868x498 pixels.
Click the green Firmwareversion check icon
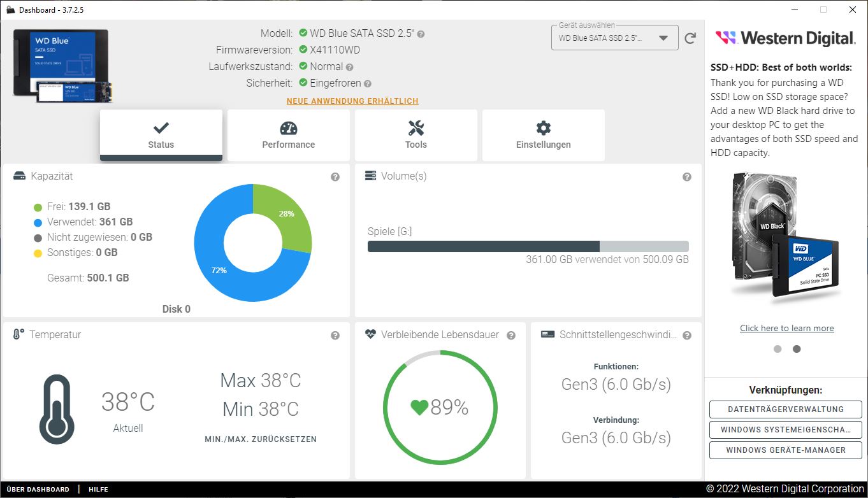[303, 50]
